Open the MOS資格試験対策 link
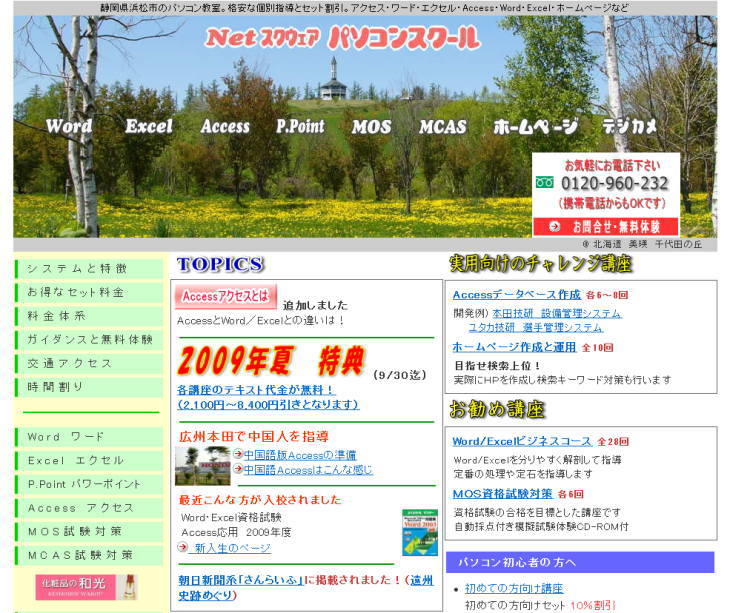 click(503, 494)
